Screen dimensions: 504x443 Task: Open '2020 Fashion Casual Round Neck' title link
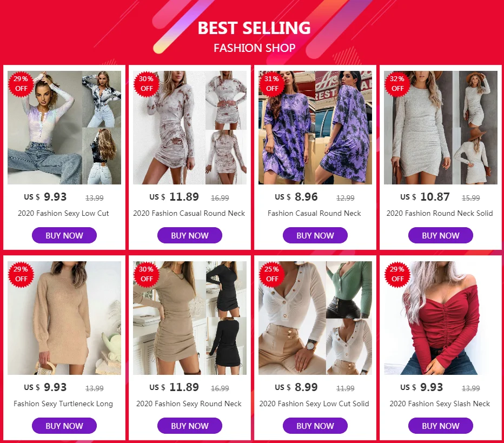(189, 213)
